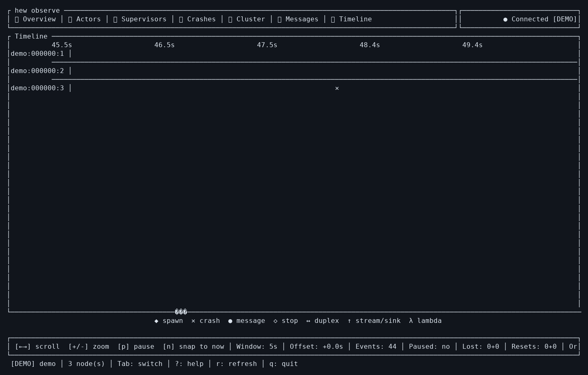Select the demo:000000:1 timeline row label
This screenshot has width=588, height=375.
tap(37, 54)
